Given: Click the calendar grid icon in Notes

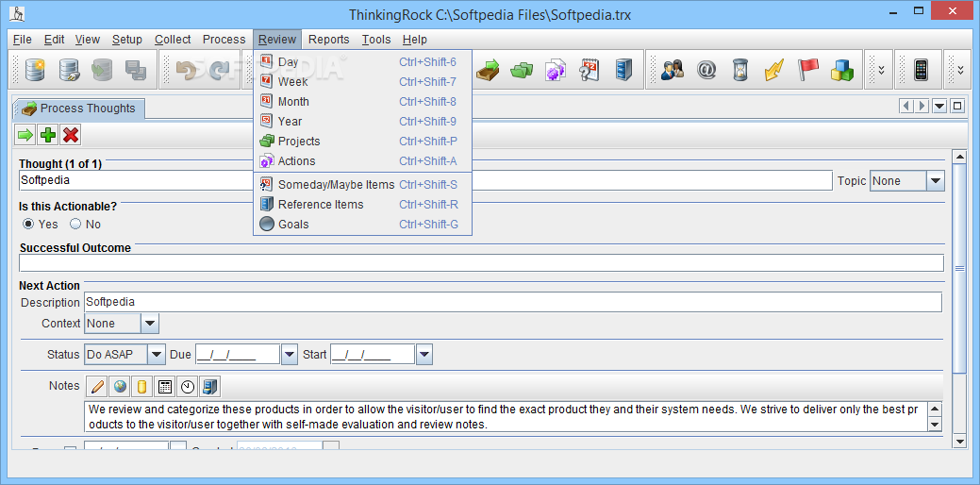Looking at the screenshot, I should (165, 387).
